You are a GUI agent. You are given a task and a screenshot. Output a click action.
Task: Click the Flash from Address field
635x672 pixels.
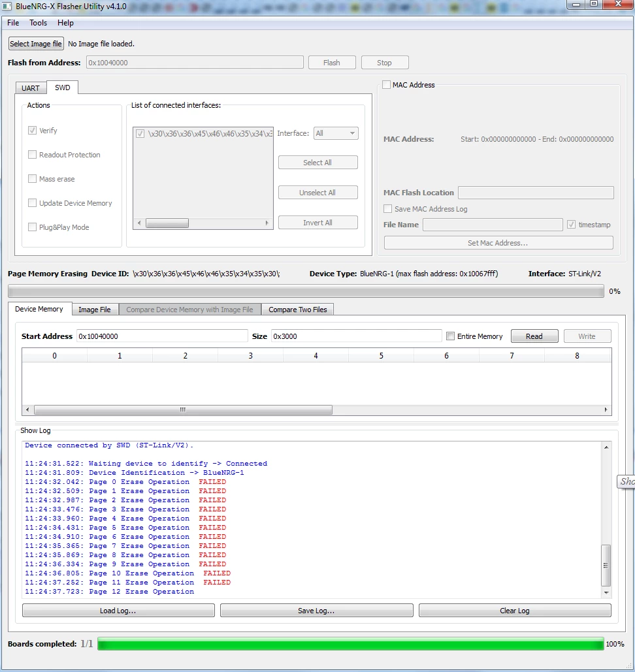pos(195,63)
